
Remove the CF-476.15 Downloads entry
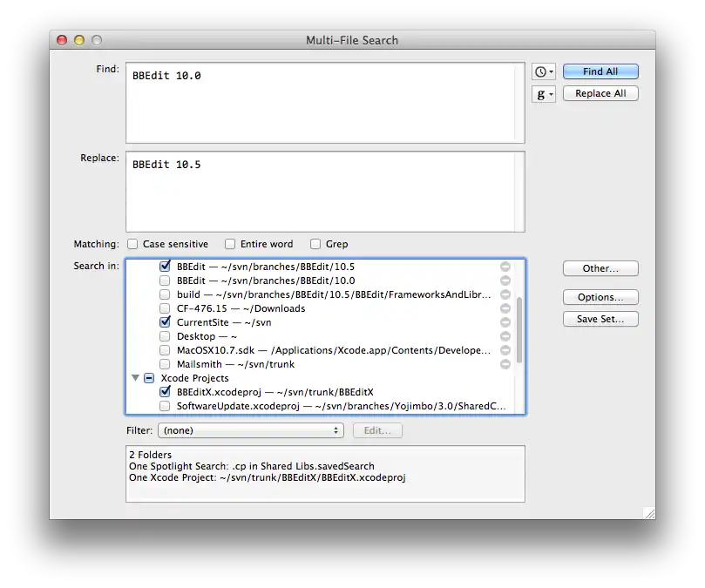tap(505, 308)
